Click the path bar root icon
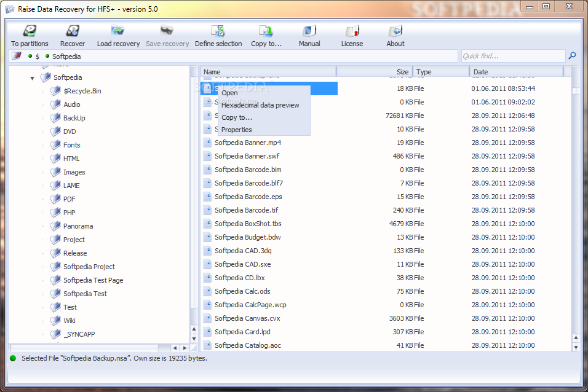This screenshot has height=392, width=588. point(17,56)
